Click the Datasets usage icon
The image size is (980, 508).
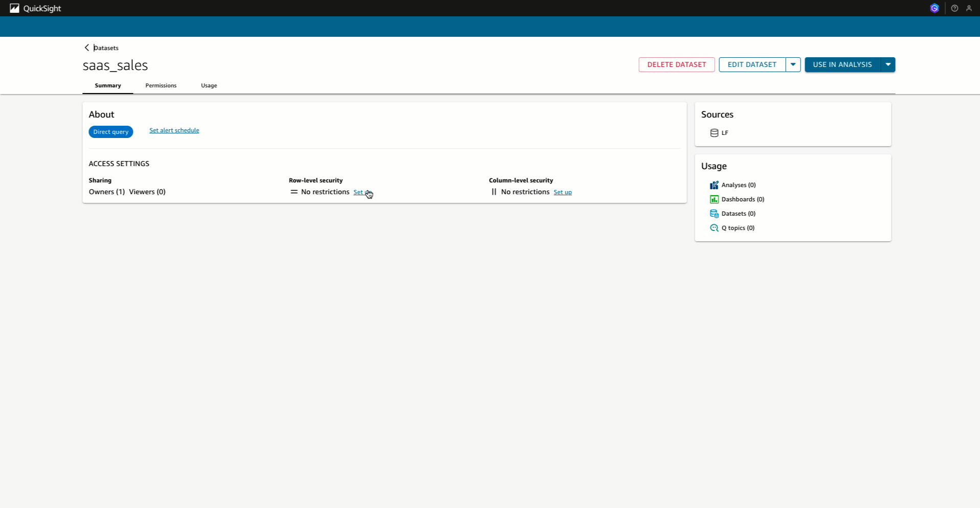tap(714, 214)
